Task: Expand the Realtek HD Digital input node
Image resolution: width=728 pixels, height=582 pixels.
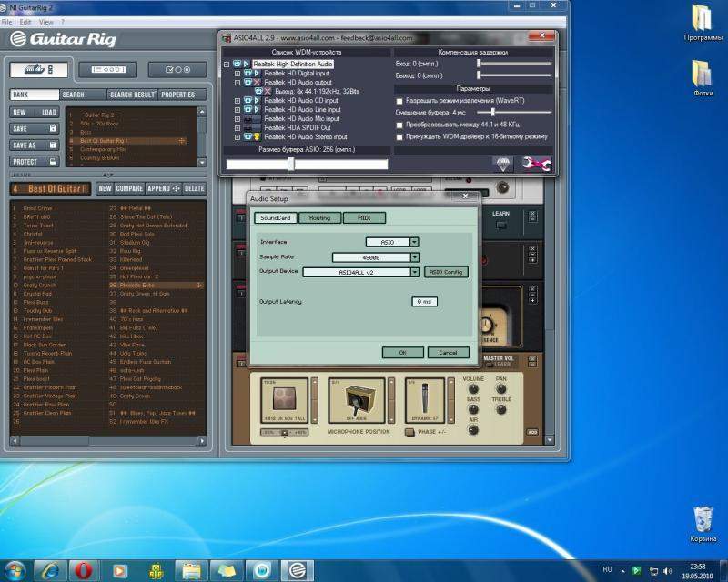Action: pyautogui.click(x=238, y=73)
